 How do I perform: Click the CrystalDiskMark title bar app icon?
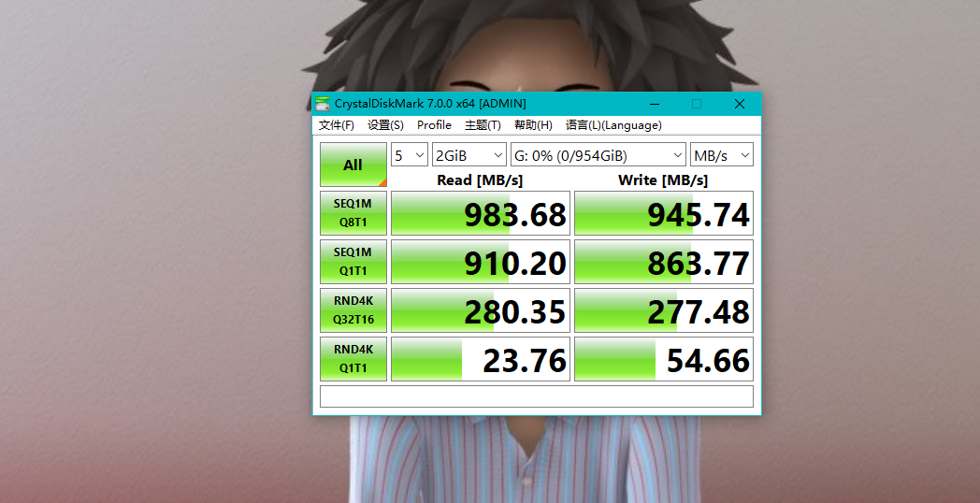pyautogui.click(x=323, y=104)
